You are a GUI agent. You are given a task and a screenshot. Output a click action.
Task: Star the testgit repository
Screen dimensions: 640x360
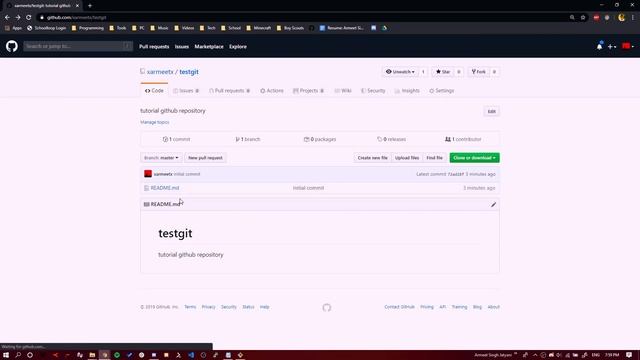tap(443, 72)
